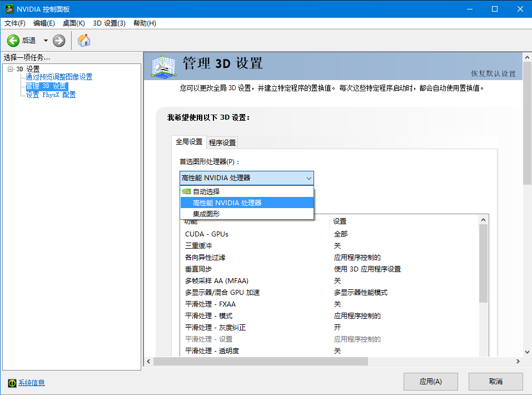Screen dimensions: 532x395
Task: Go to the Home page icon
Action: (84, 41)
